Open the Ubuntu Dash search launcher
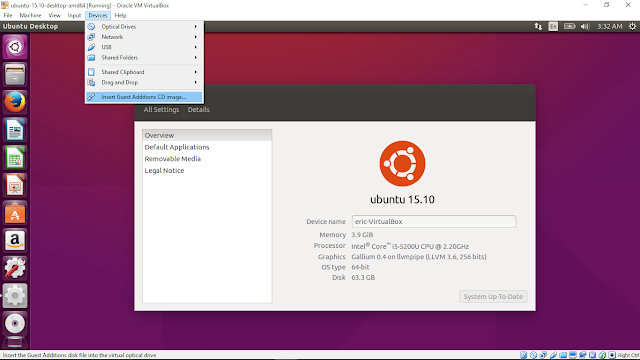The image size is (640, 360). point(15,47)
